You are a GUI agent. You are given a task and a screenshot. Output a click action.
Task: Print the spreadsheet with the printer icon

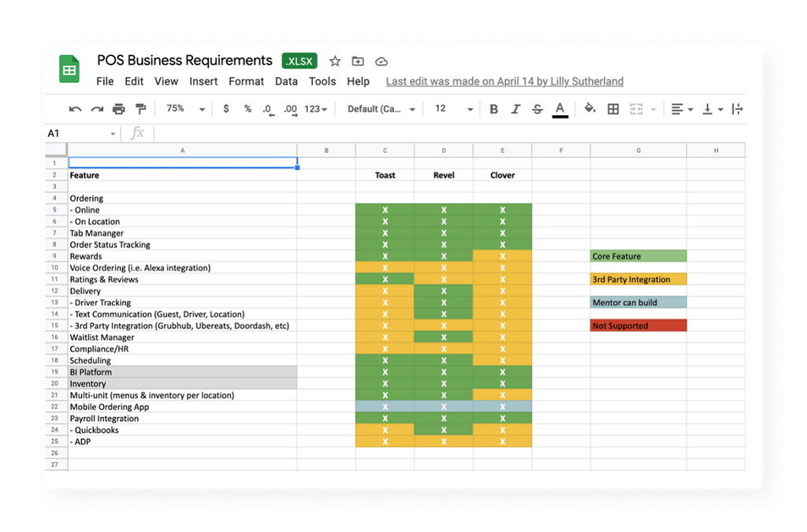(119, 109)
